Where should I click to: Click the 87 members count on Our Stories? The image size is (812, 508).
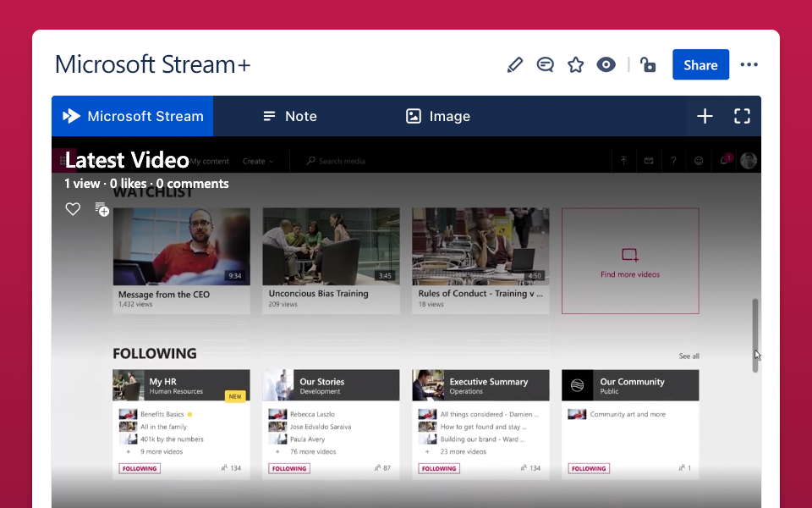(x=382, y=468)
